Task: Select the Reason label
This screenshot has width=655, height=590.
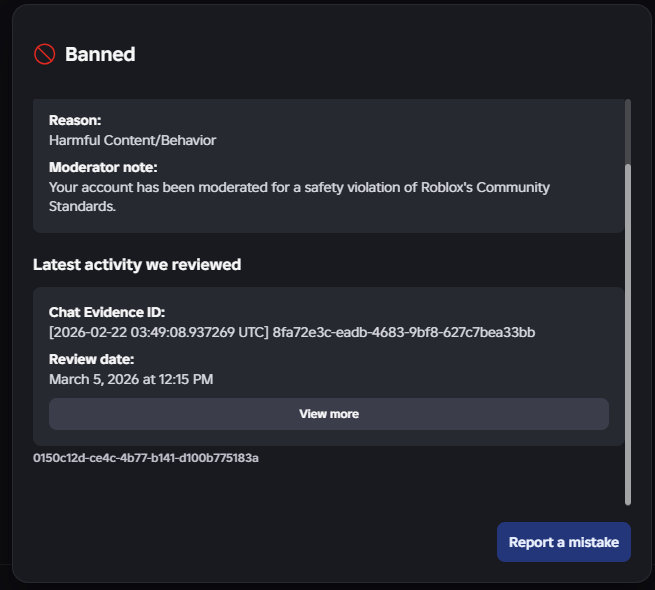Action: tap(75, 120)
